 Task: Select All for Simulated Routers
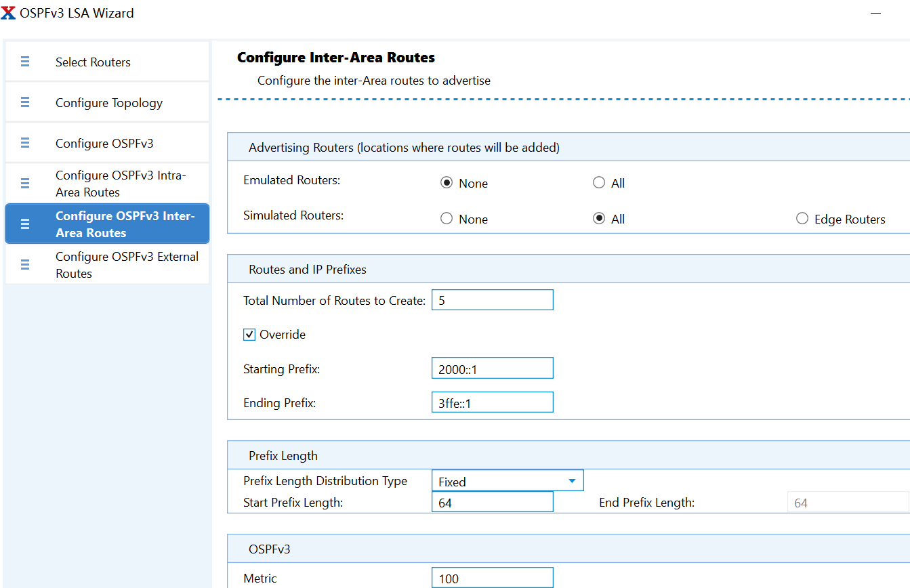(599, 219)
